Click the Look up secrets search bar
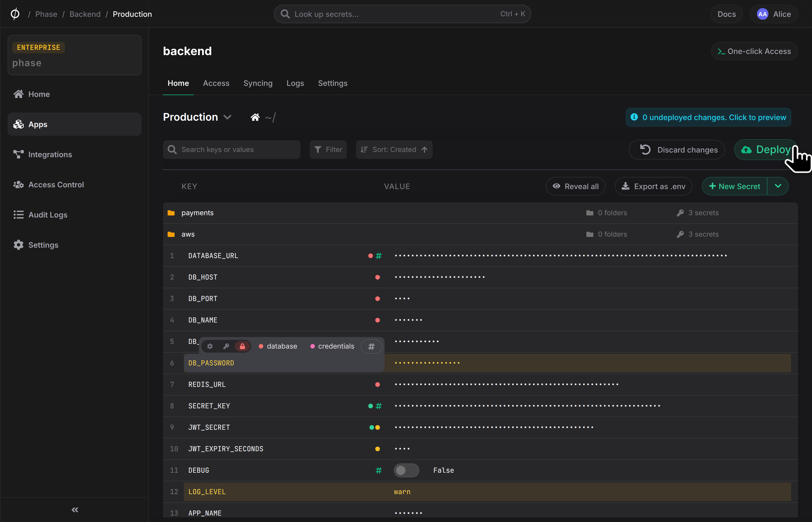The width and height of the screenshot is (812, 522). (x=402, y=14)
